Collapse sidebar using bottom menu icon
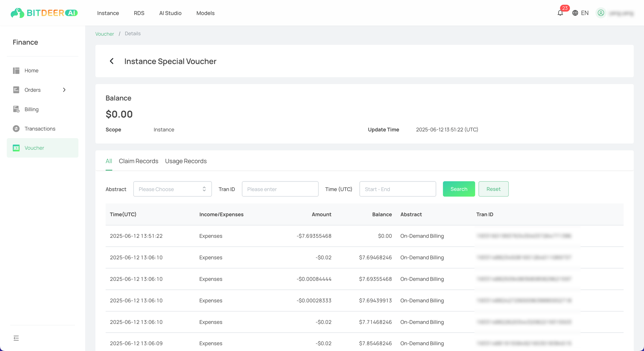 [x=16, y=338]
